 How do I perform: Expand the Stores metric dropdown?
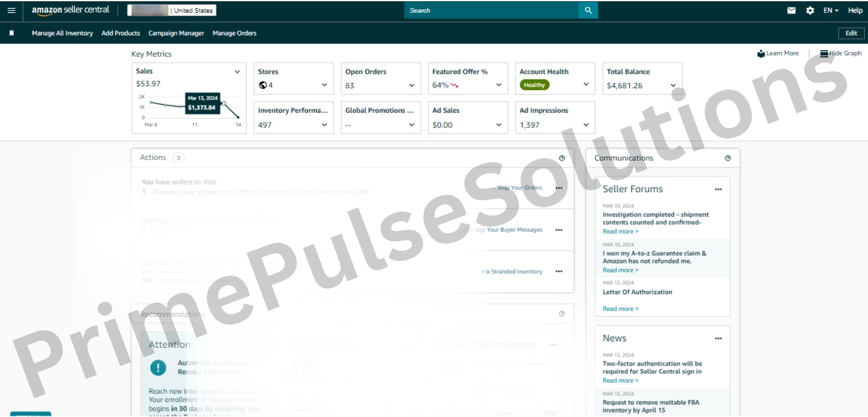[324, 85]
